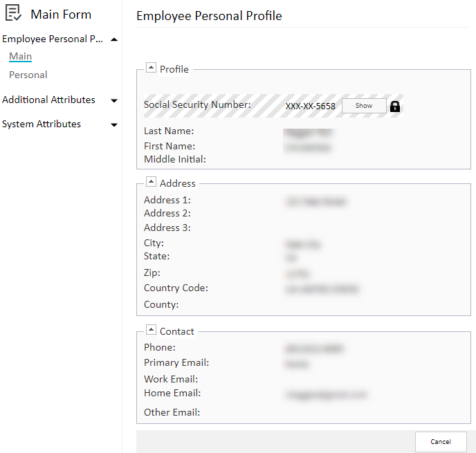476x453 pixels.
Task: Click the Zip label
Action: point(152,272)
